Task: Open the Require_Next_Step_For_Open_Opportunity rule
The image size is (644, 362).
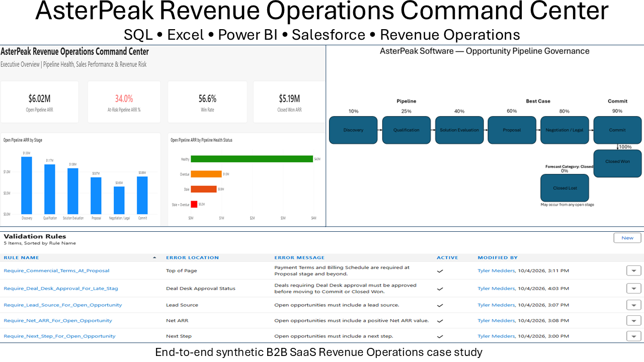Action: 59,336
